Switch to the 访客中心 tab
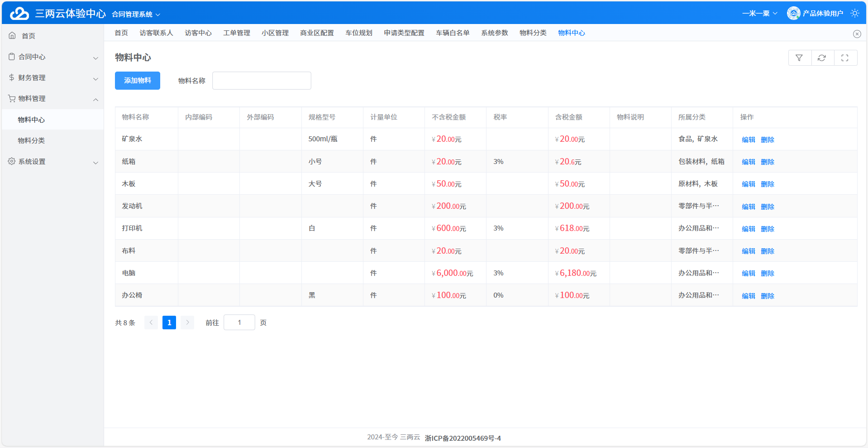Image resolution: width=868 pixels, height=448 pixels. [198, 33]
